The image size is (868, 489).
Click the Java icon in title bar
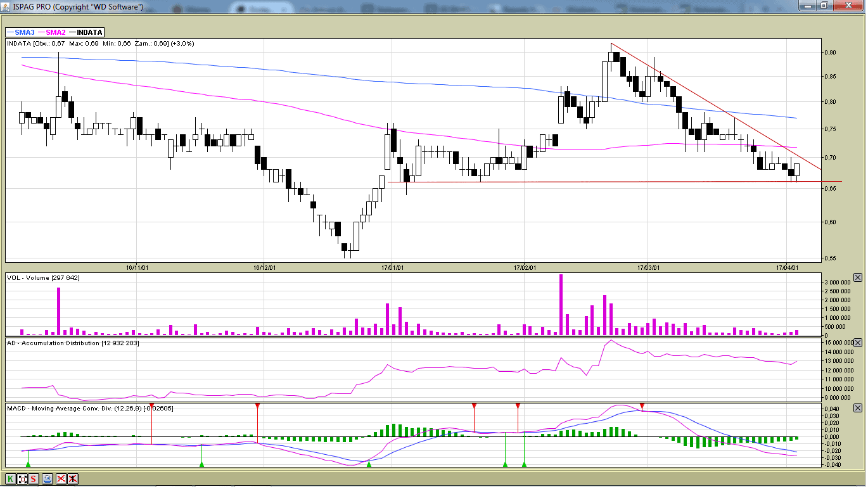click(x=6, y=6)
